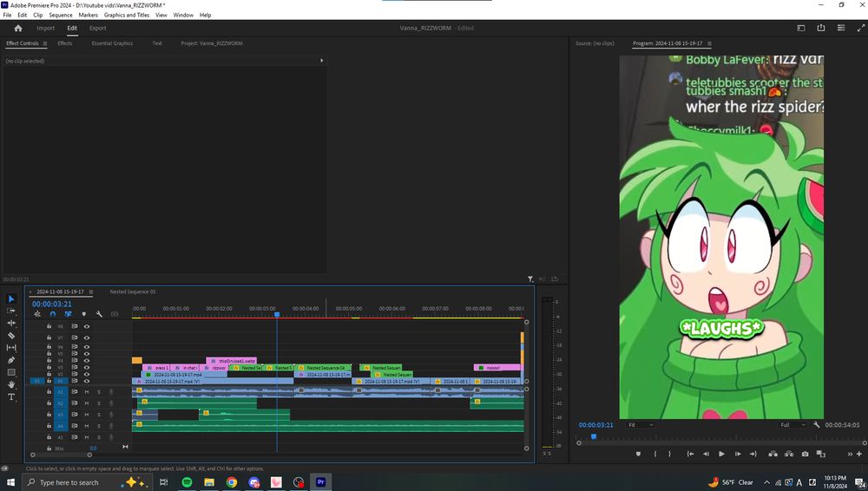This screenshot has width=868, height=491.
Task: Go to In point
Action: tap(690, 454)
